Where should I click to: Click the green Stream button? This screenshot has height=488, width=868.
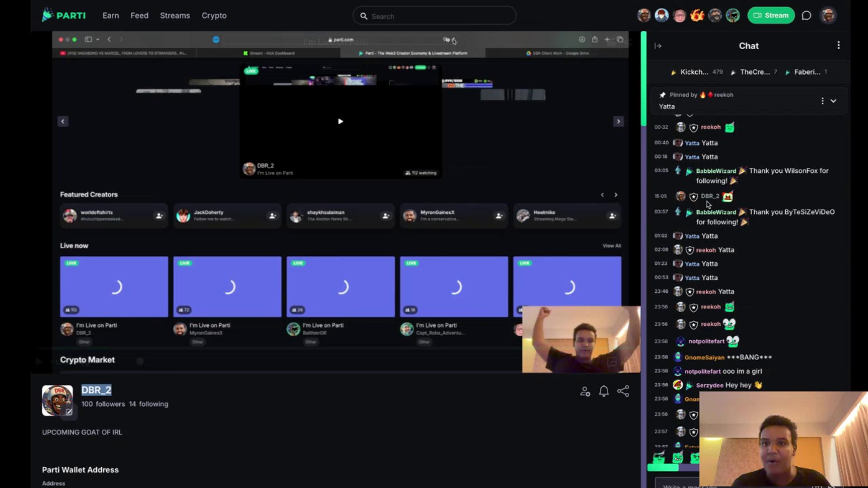pyautogui.click(x=771, y=15)
